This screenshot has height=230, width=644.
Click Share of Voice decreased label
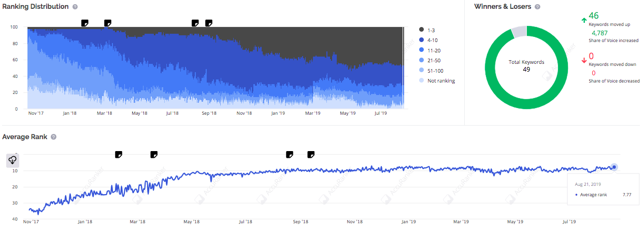614,80
